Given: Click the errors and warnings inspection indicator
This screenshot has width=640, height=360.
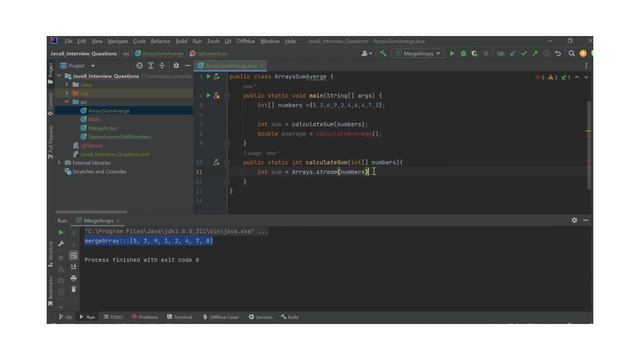Looking at the screenshot, I should point(553,77).
